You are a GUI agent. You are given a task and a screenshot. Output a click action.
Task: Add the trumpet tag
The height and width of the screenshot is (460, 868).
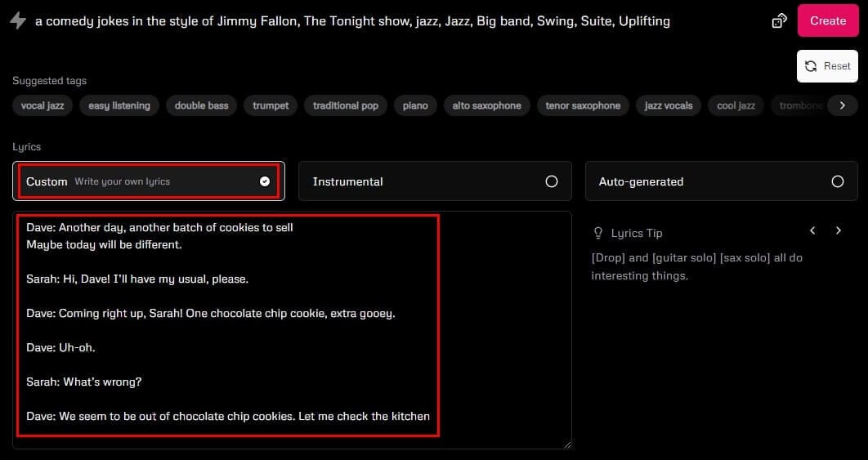(x=271, y=105)
